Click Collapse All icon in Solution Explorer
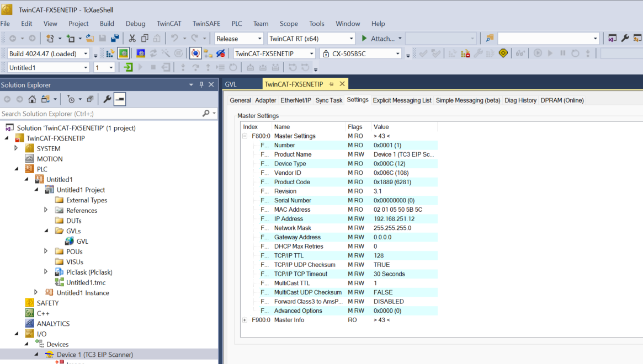 click(90, 99)
